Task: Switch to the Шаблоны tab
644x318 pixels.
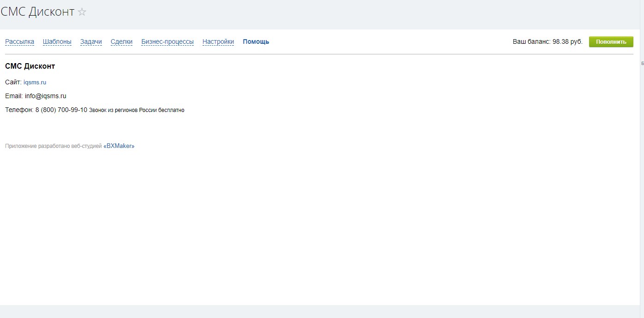Action: (57, 41)
